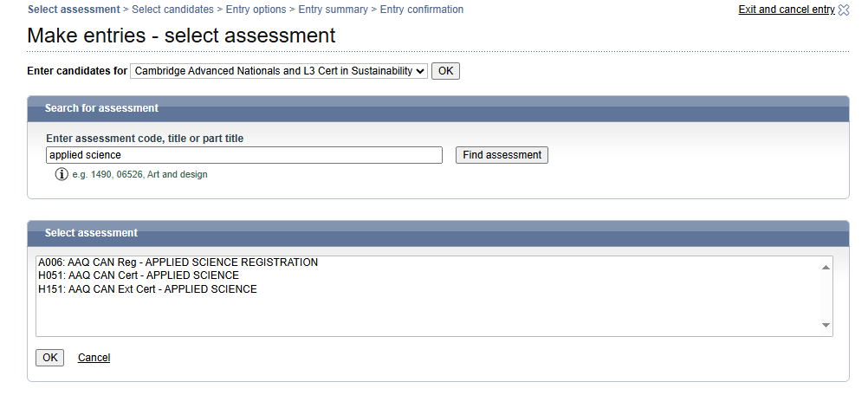Click Exit and cancel entry link

(x=786, y=10)
